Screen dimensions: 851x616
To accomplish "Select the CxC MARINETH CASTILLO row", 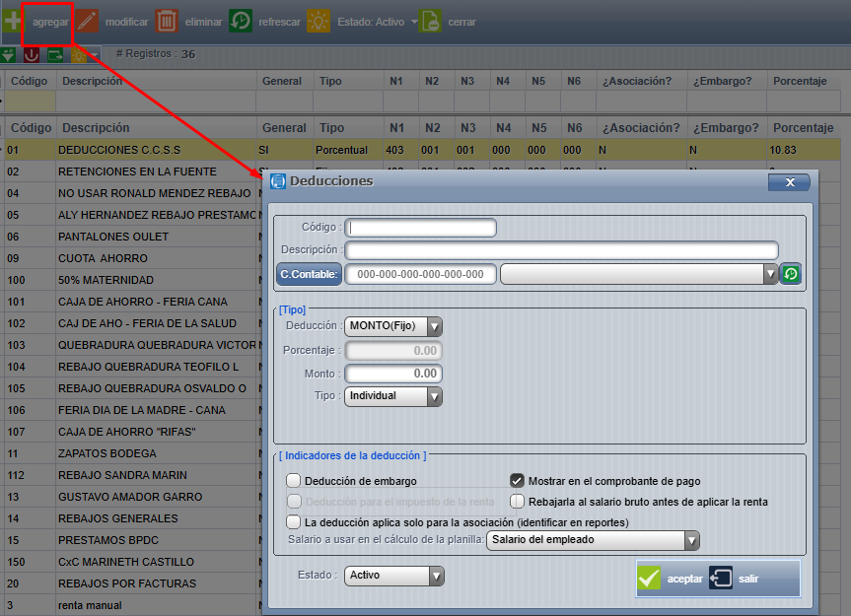I will (132, 562).
